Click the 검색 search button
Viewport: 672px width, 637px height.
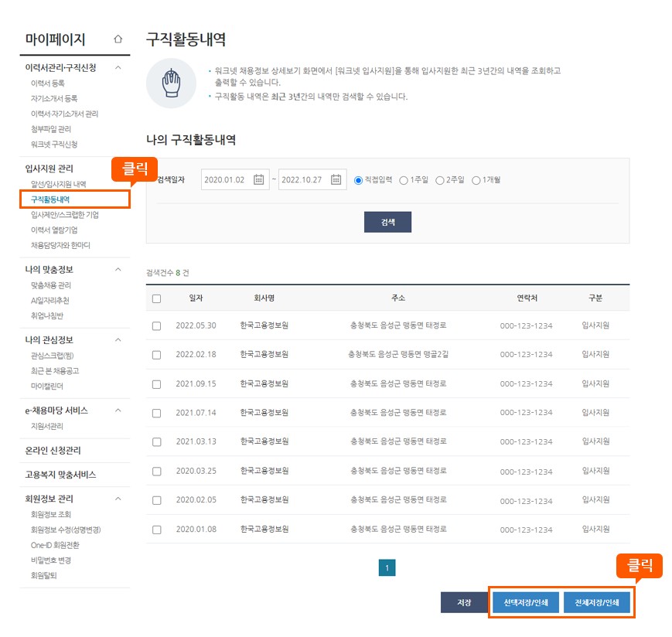(x=387, y=221)
